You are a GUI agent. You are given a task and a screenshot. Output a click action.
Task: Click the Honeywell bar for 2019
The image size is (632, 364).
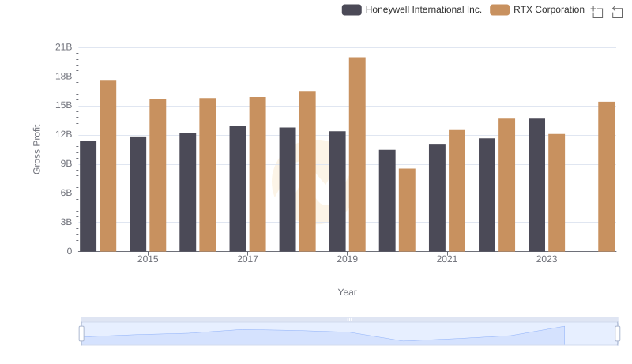(337, 191)
